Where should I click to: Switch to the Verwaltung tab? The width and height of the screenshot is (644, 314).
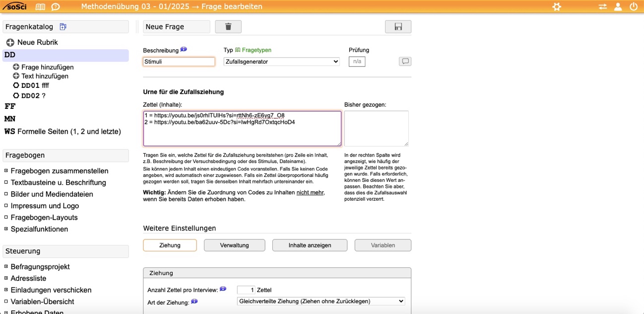tap(234, 245)
